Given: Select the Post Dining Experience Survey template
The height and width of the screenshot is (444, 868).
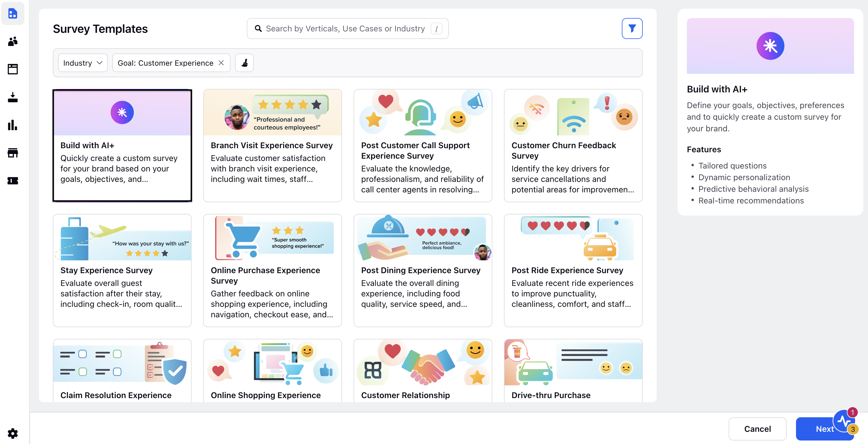Looking at the screenshot, I should pyautogui.click(x=423, y=270).
